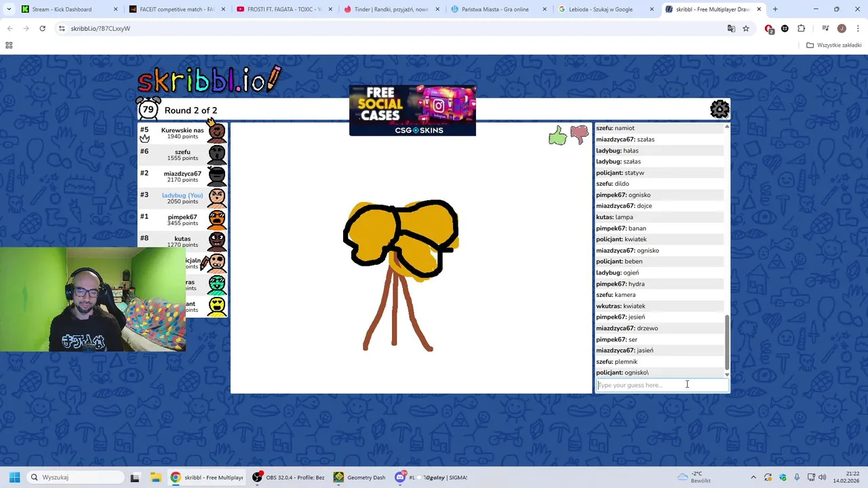Click Kurewskie nas player avatar

pos(217,133)
